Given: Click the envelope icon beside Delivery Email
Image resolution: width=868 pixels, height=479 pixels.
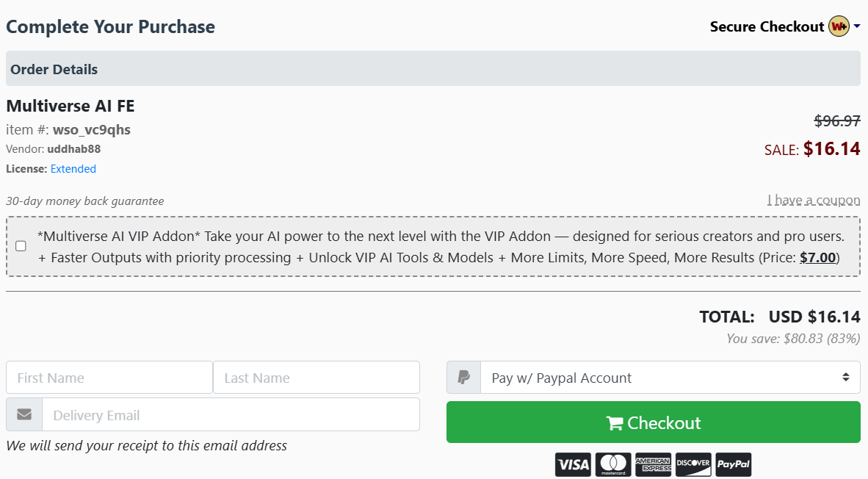Looking at the screenshot, I should [23, 414].
